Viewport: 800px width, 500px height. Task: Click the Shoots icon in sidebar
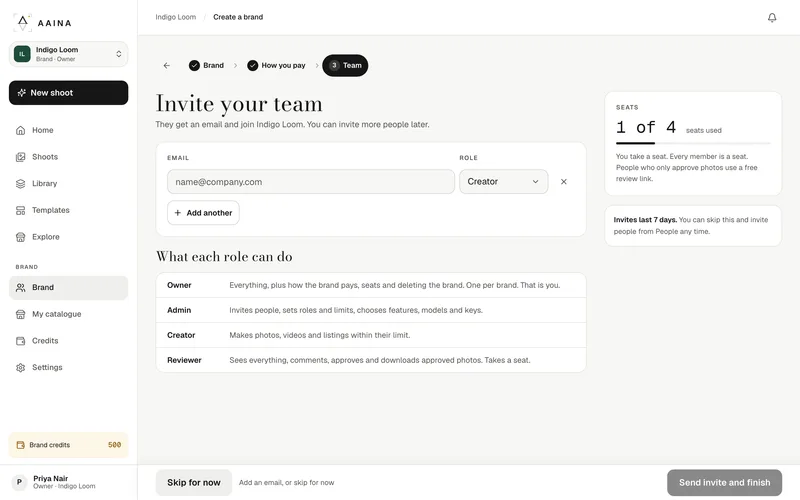(x=20, y=157)
